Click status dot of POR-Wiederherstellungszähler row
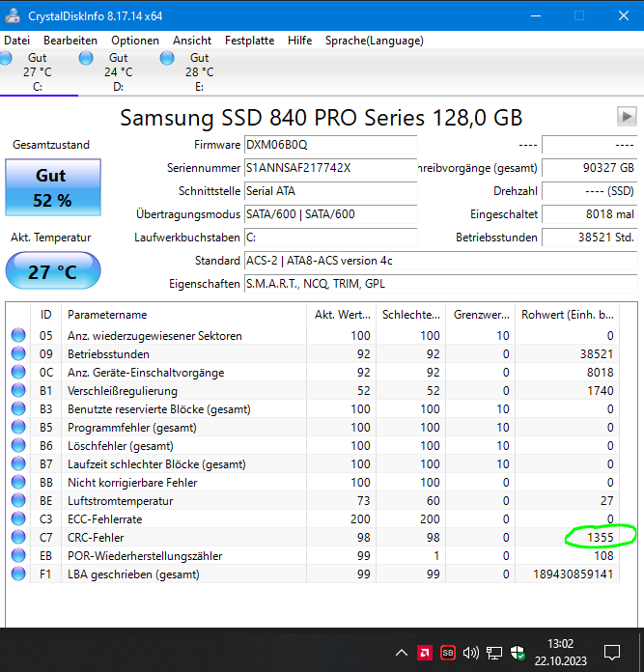This screenshot has height=672, width=644. (18, 556)
